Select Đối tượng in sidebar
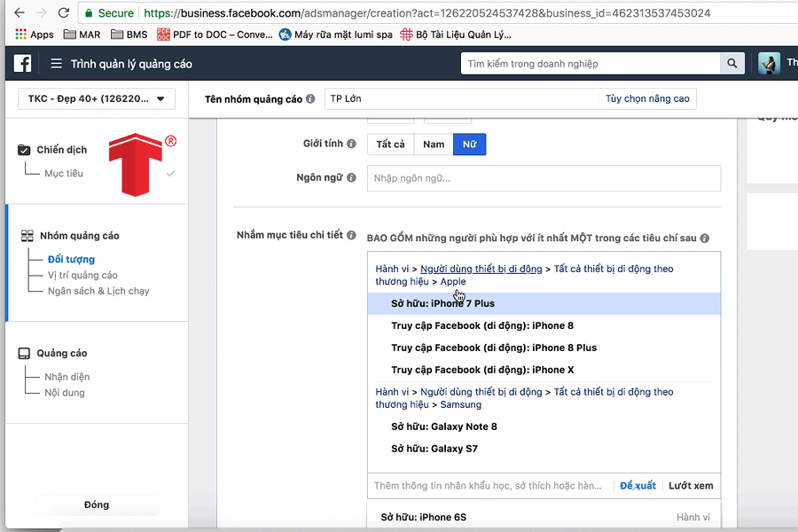The image size is (798, 532). click(x=71, y=259)
